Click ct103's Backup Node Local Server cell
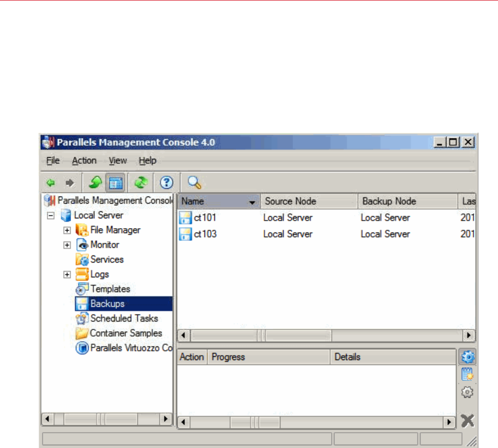The image size is (498, 448). 385,234
